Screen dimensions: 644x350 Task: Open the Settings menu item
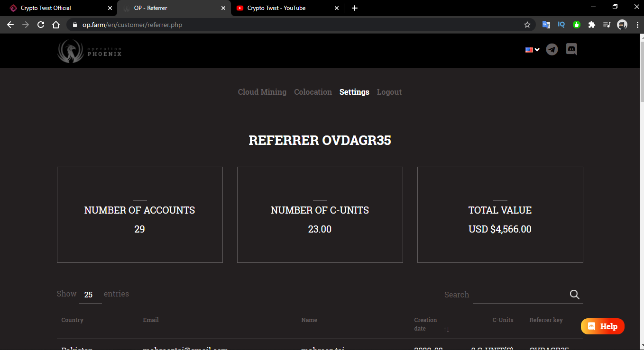(x=354, y=92)
